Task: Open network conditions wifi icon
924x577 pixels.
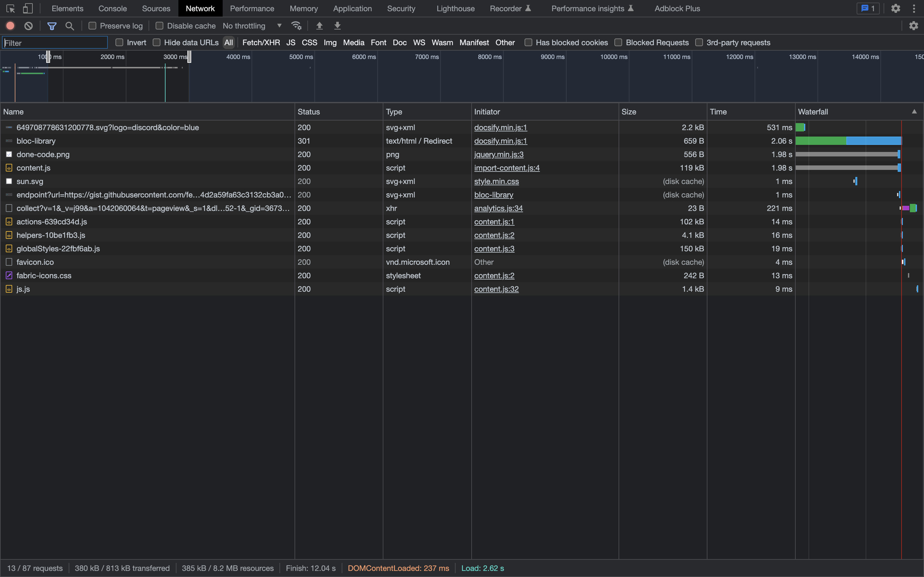Action: [296, 26]
